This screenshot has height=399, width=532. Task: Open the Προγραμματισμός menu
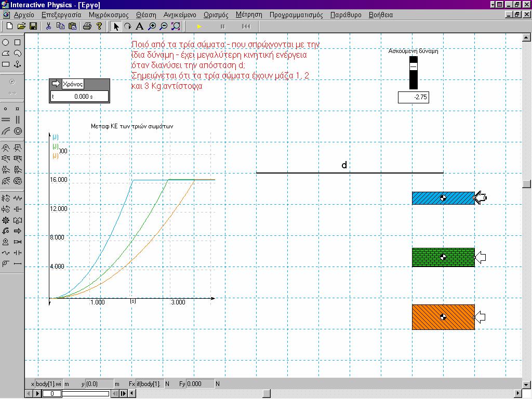pos(296,15)
